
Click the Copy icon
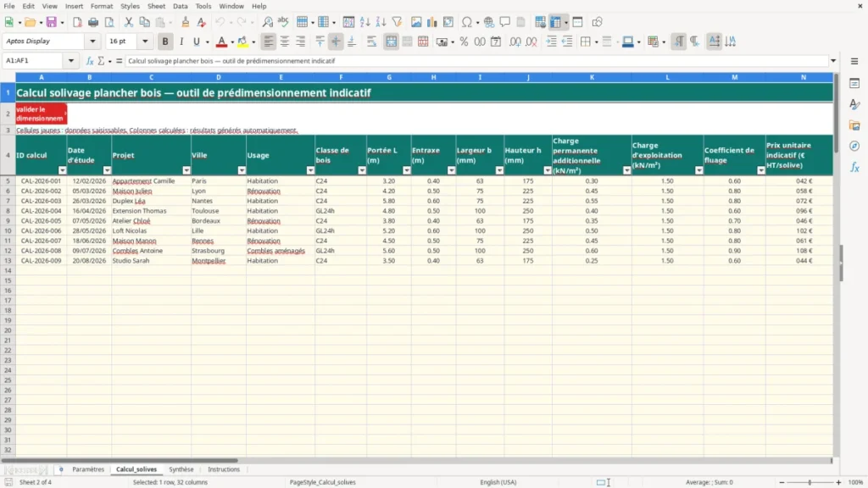coord(144,22)
